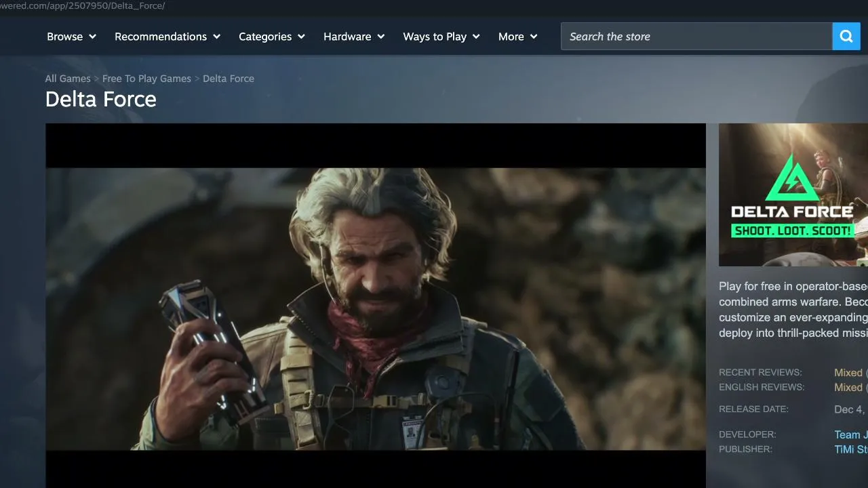Open the Hardware menu
The image size is (868, 488).
point(354,37)
